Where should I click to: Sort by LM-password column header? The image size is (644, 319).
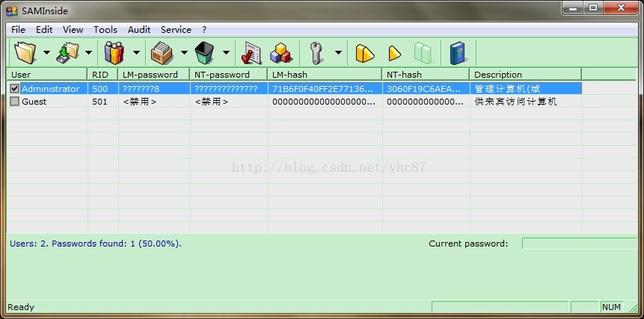[x=154, y=75]
